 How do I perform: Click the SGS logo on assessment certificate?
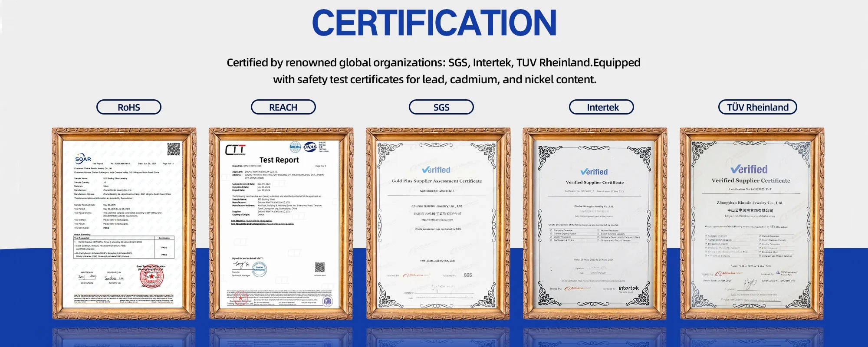[x=468, y=275]
